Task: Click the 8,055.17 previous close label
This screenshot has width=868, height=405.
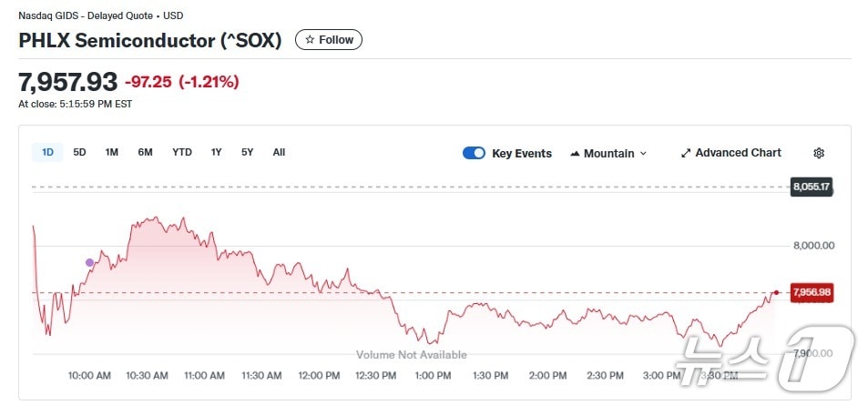Action: 812,187
